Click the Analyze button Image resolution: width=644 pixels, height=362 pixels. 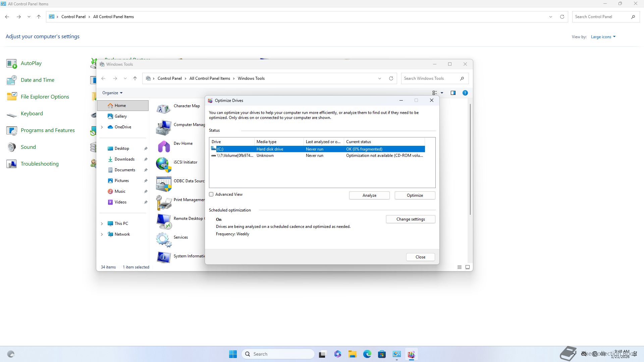coord(369,195)
